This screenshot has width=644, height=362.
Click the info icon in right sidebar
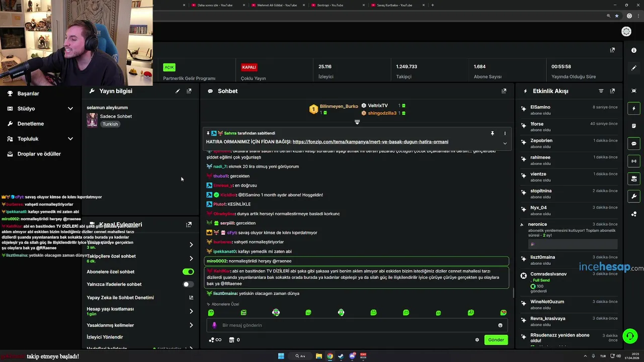[x=634, y=50]
